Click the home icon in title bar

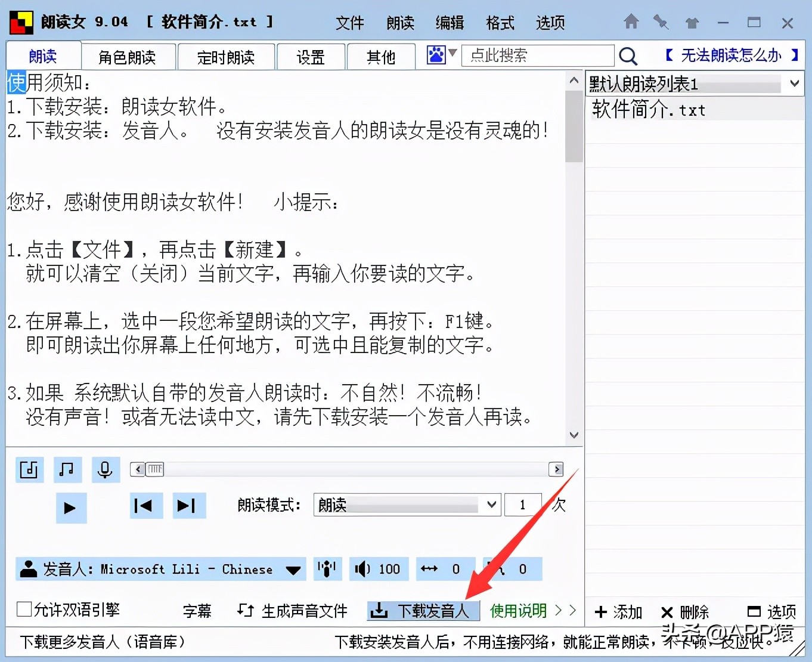pyautogui.click(x=631, y=22)
